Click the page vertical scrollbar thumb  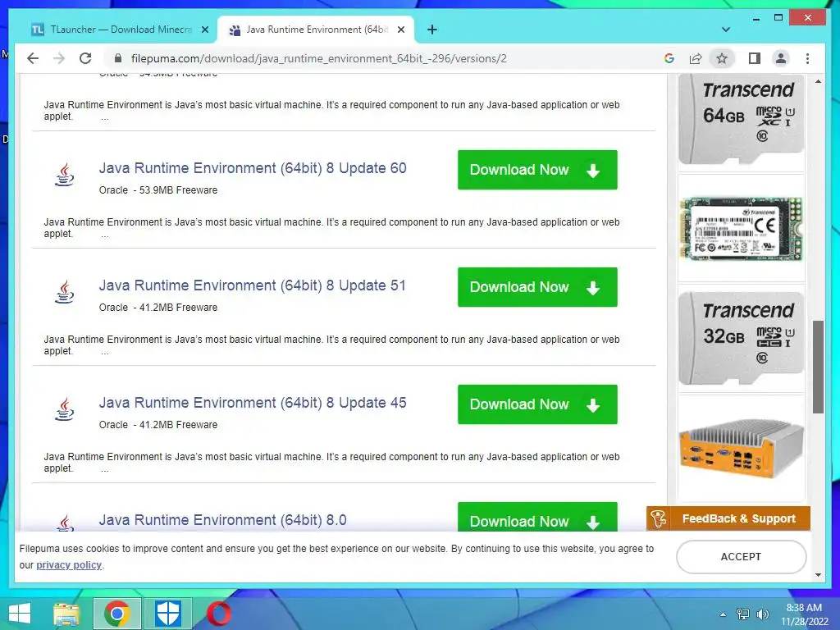pyautogui.click(x=818, y=367)
